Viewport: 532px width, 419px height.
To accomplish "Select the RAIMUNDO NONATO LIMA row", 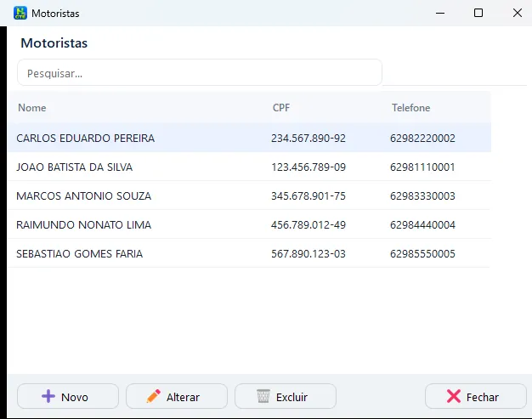I will tap(249, 224).
